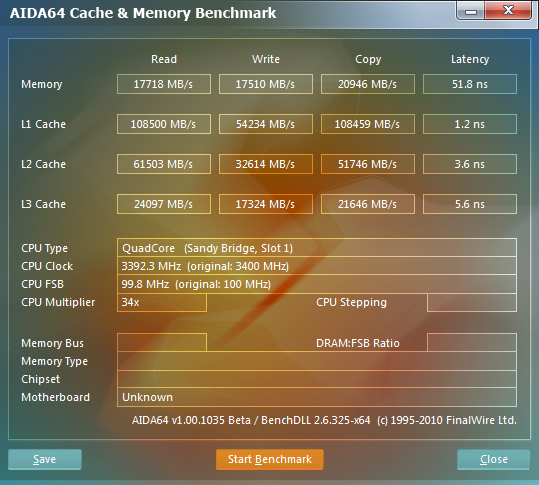Select the L3 Cache Latency 5.6 ns field

click(x=470, y=204)
